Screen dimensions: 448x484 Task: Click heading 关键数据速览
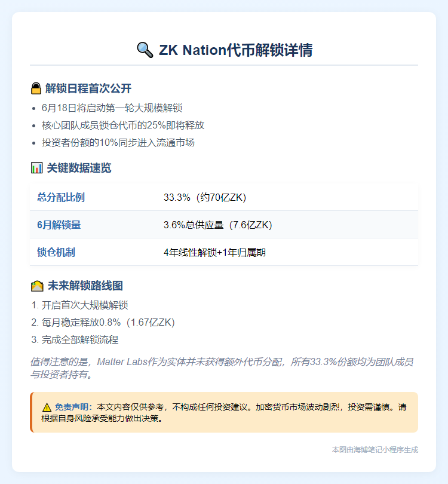click(79, 168)
